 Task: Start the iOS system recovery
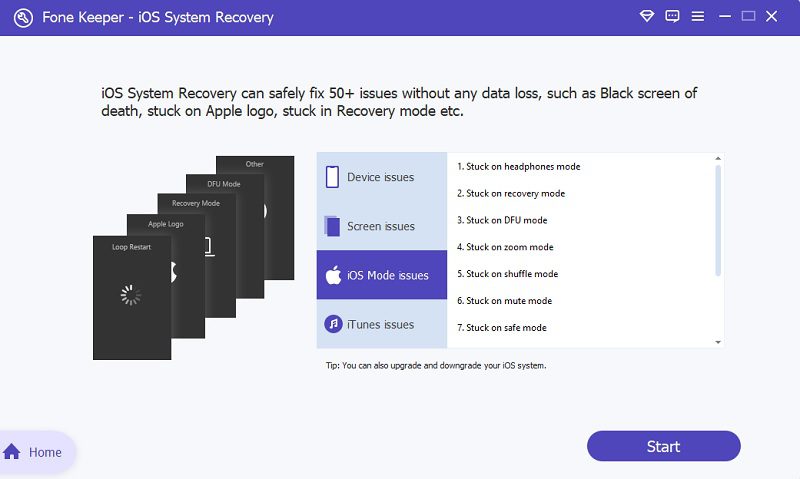[663, 446]
